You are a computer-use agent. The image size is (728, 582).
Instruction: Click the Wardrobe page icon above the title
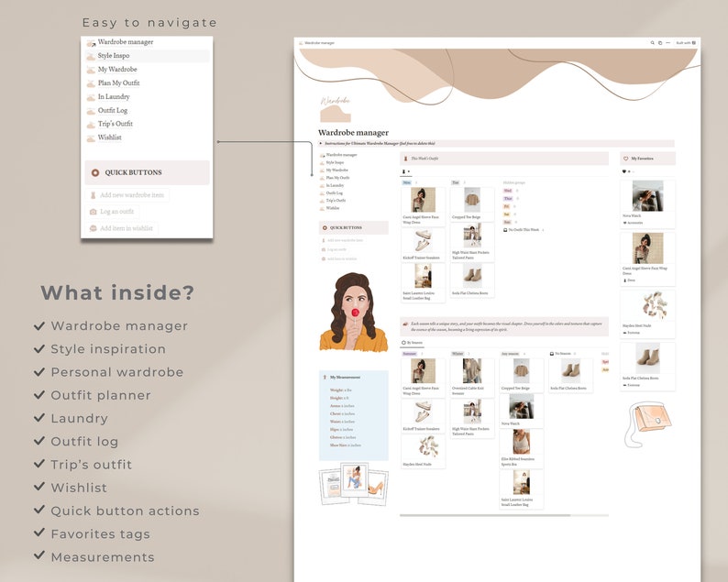336,110
